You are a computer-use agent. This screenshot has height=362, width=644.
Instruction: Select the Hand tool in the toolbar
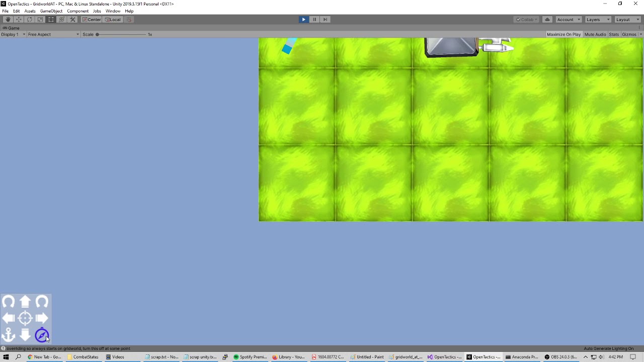coord(8,19)
